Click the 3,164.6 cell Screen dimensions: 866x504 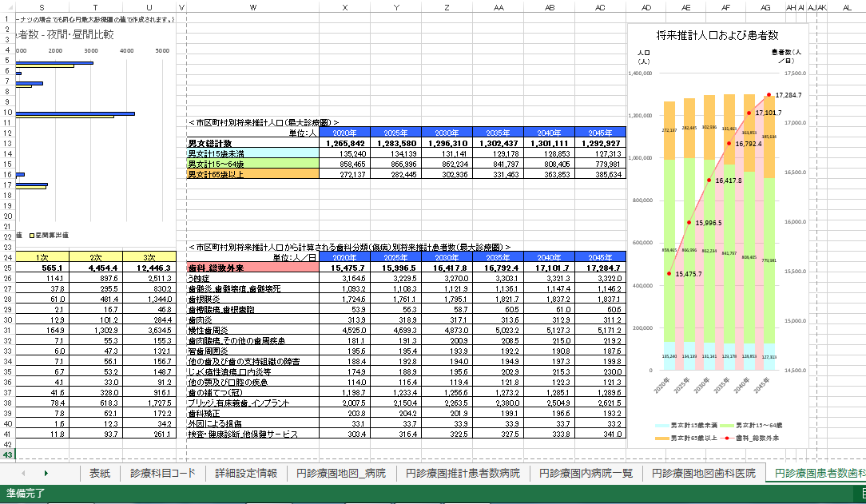click(x=345, y=278)
